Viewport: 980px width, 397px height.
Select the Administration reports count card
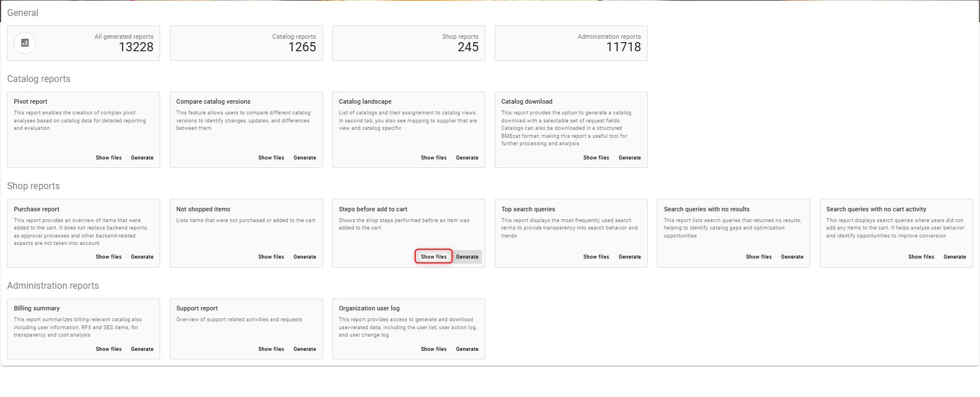click(x=571, y=43)
